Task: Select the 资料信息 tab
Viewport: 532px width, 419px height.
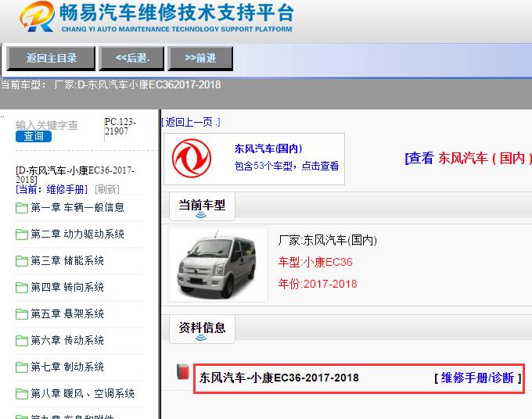Action: click(x=202, y=329)
